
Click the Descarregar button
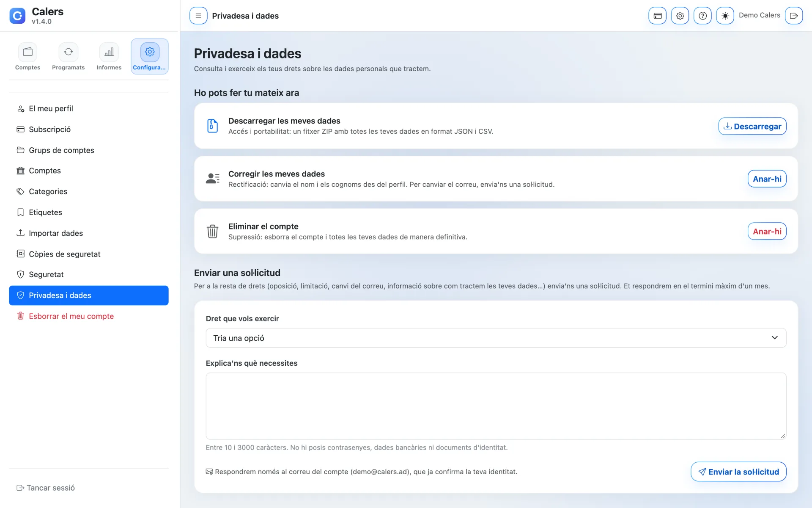click(x=752, y=126)
